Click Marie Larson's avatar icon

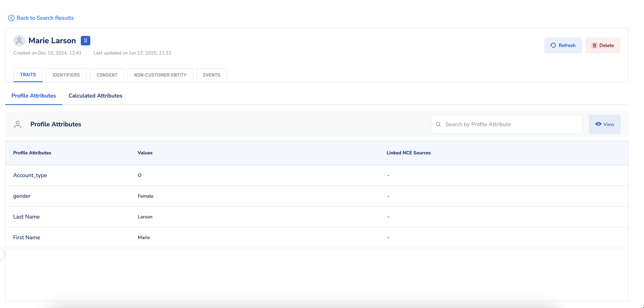tap(19, 41)
